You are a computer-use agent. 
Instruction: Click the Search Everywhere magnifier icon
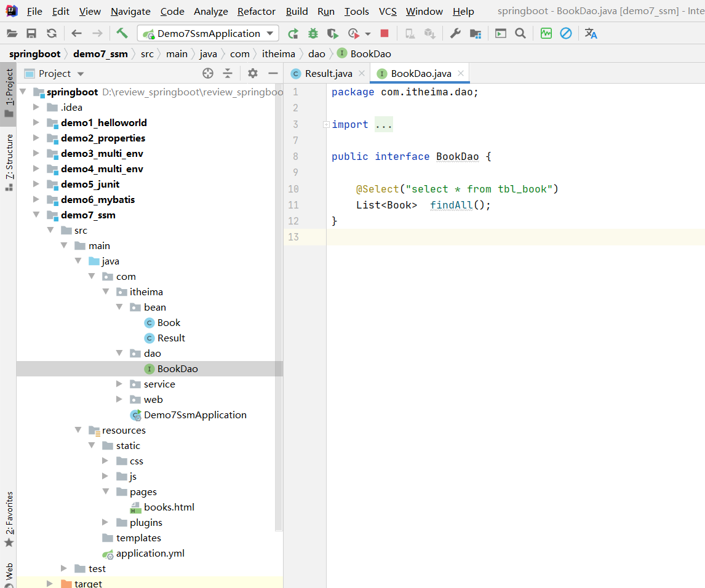pyautogui.click(x=520, y=33)
